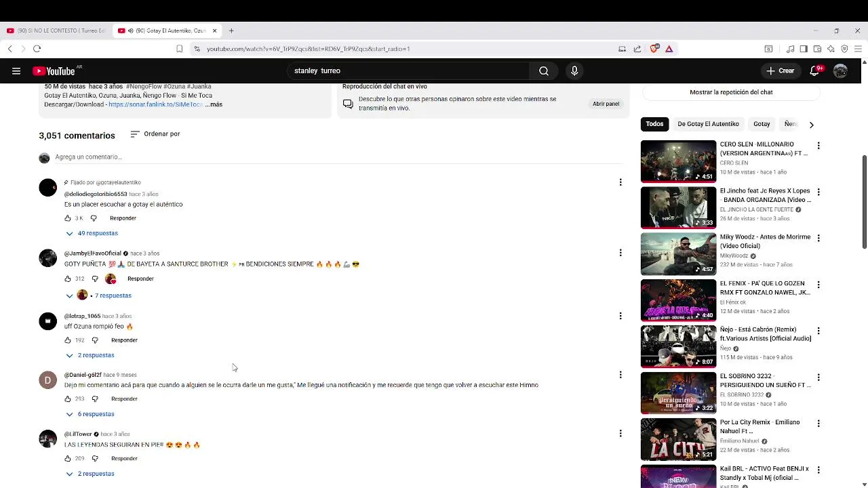The width and height of the screenshot is (868, 488).
Task: Expand 2 respuestas under LilTower comment
Action: pyautogui.click(x=90, y=474)
